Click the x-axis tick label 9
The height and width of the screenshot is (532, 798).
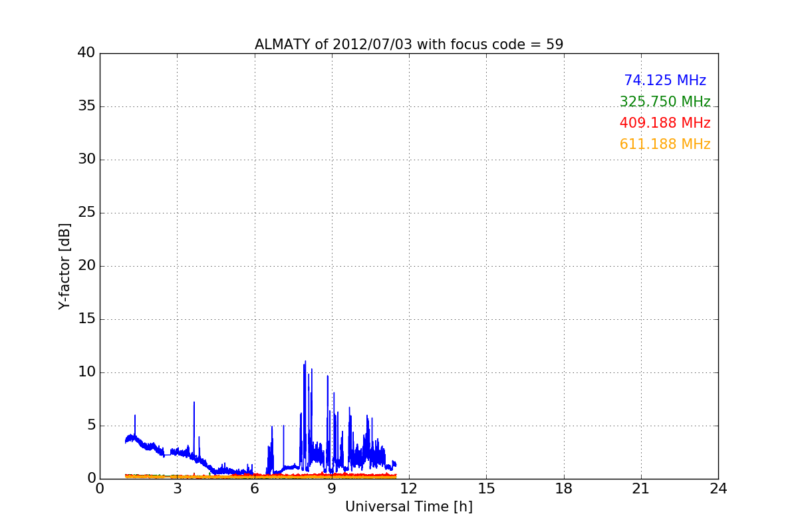coord(332,488)
